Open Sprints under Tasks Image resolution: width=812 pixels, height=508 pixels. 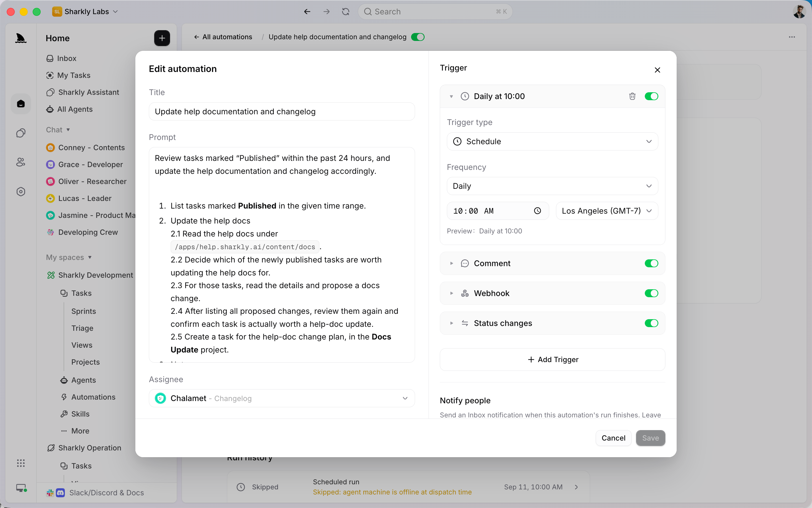[83, 311]
